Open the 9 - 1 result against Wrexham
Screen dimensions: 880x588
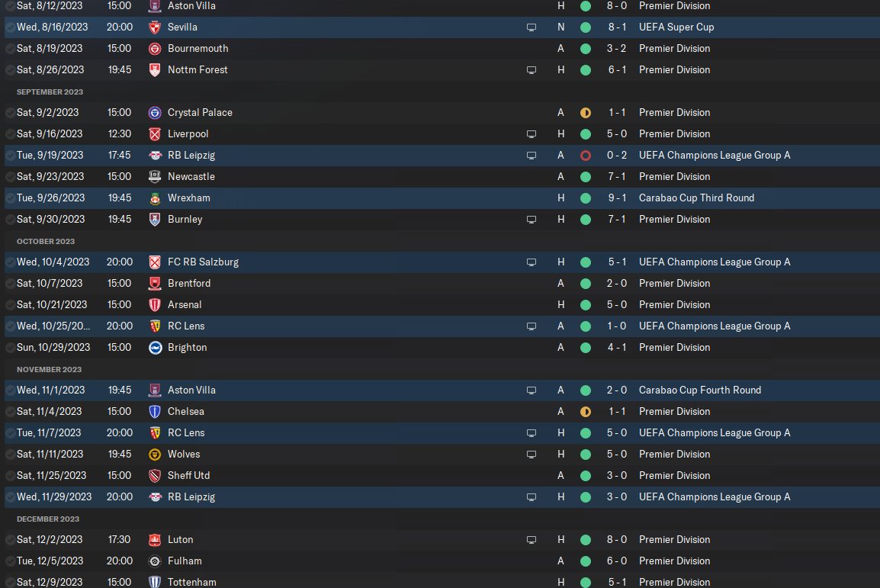[617, 198]
